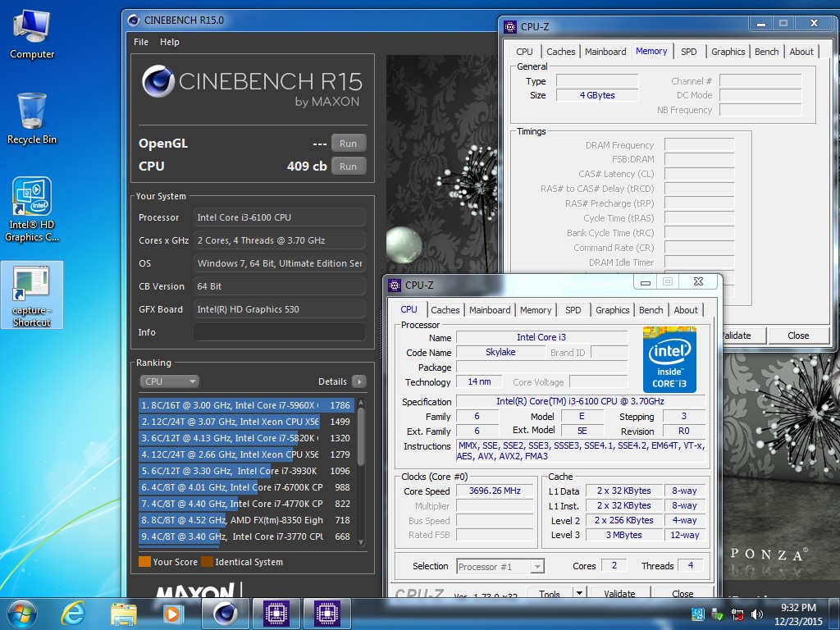Run the OpenGL benchmark
This screenshot has width=840, height=630.
coord(348,144)
